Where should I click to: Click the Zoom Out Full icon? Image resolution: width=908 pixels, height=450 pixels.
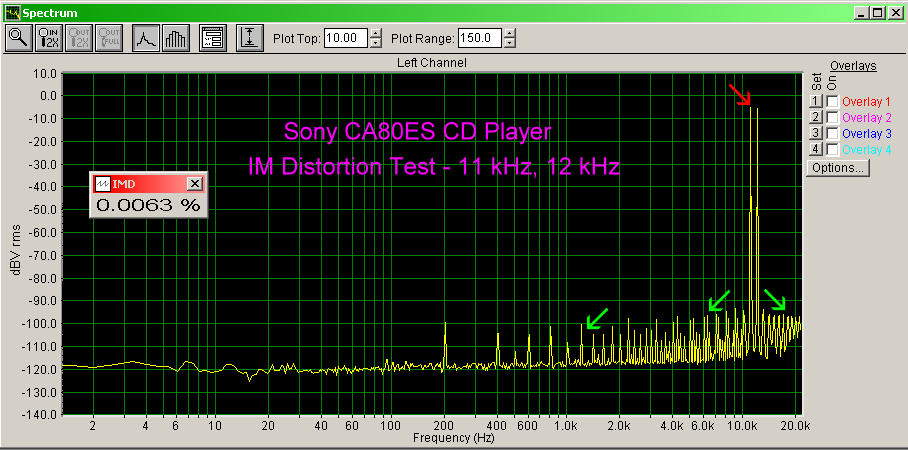[x=110, y=38]
